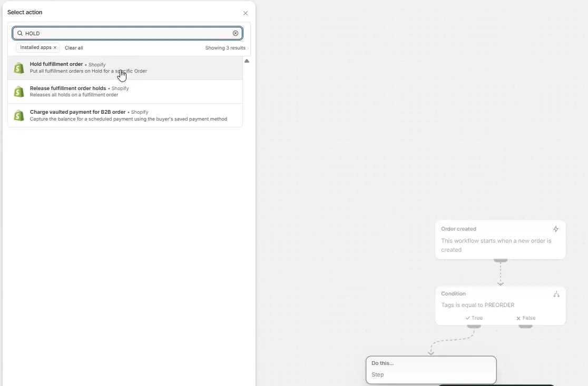Click the True output connector handle
The width and height of the screenshot is (588, 386).
click(x=474, y=326)
